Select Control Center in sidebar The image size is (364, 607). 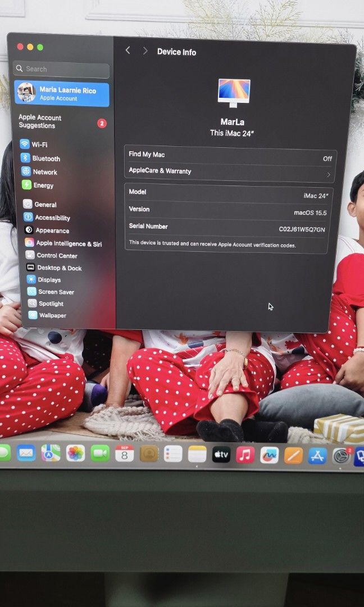coord(52,256)
